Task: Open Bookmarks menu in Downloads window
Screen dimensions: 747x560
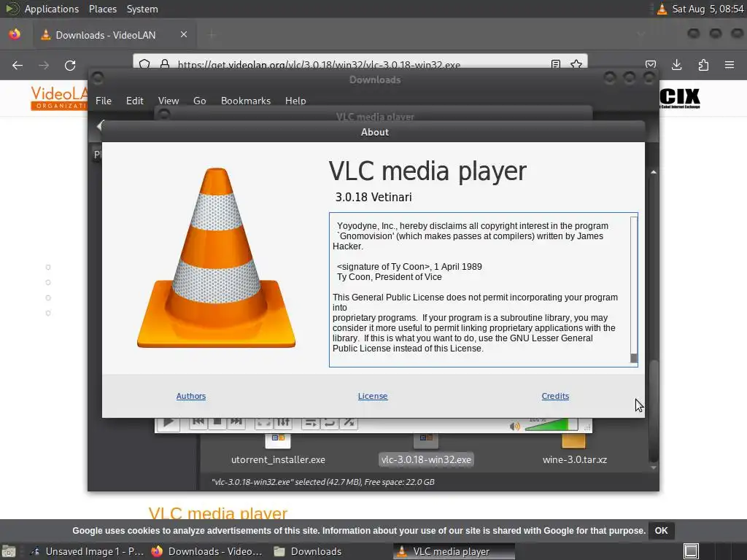Action: click(x=245, y=101)
